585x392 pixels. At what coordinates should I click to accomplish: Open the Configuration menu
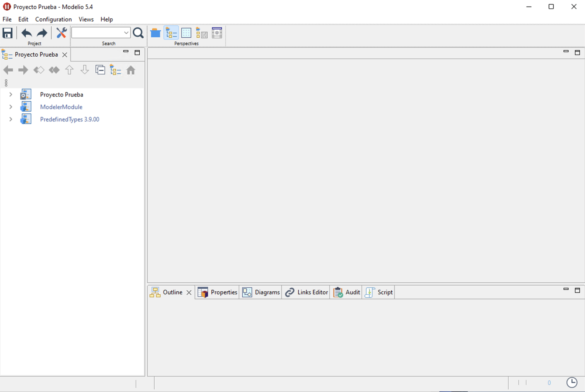(53, 19)
